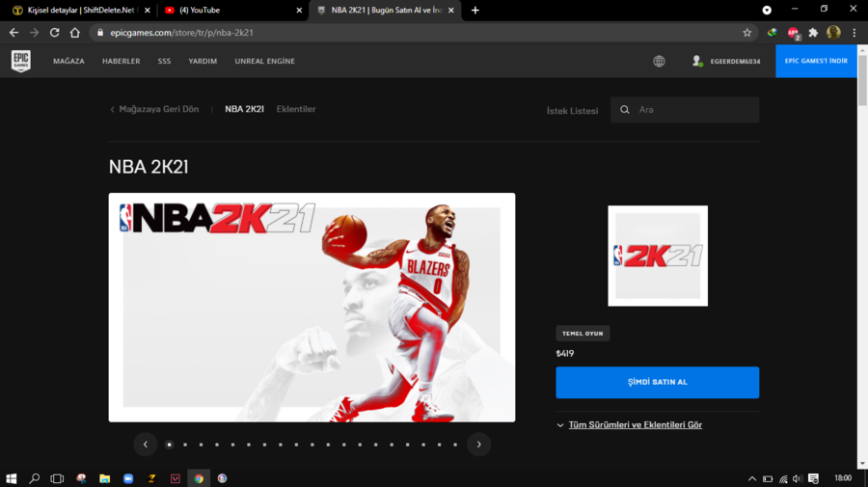Viewport: 868px width, 487px height.
Task: Open the Adblock extension icon
Action: [x=794, y=33]
